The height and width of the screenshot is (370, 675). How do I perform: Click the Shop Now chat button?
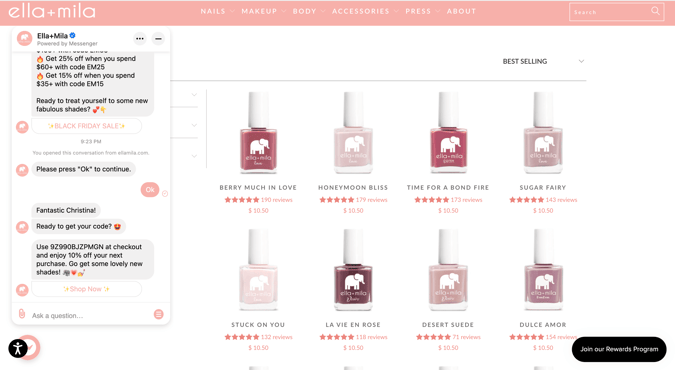tap(87, 289)
